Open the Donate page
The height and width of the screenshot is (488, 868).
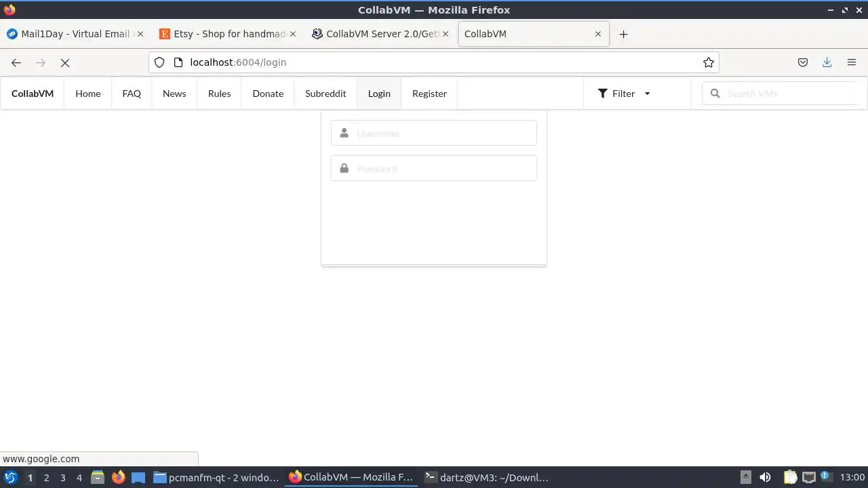pos(268,94)
